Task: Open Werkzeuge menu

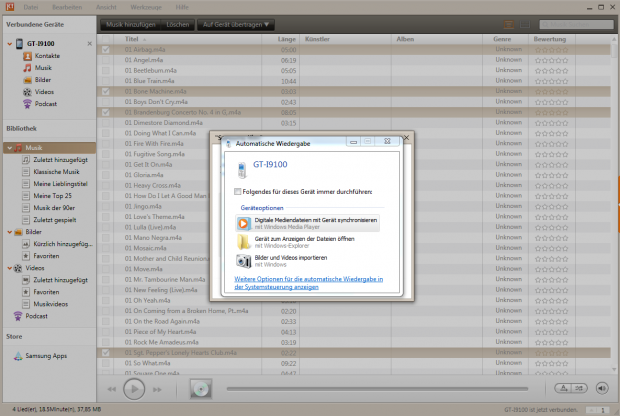Action: click(x=146, y=7)
